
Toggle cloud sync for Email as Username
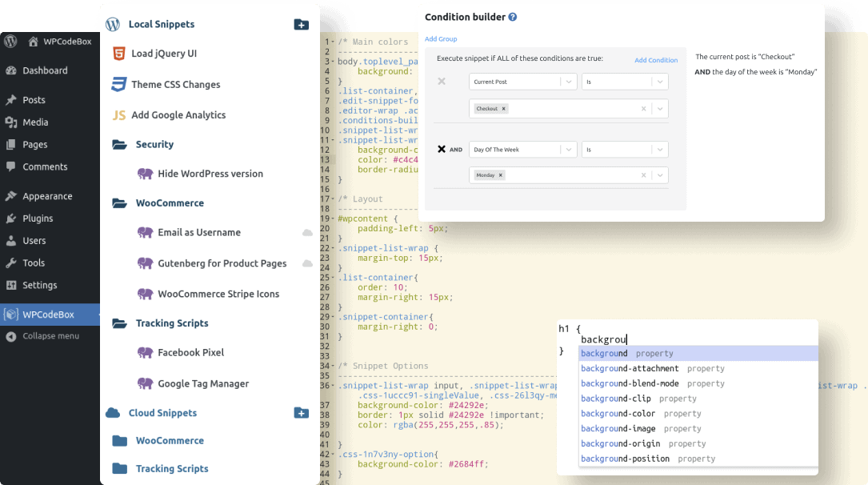coord(308,232)
